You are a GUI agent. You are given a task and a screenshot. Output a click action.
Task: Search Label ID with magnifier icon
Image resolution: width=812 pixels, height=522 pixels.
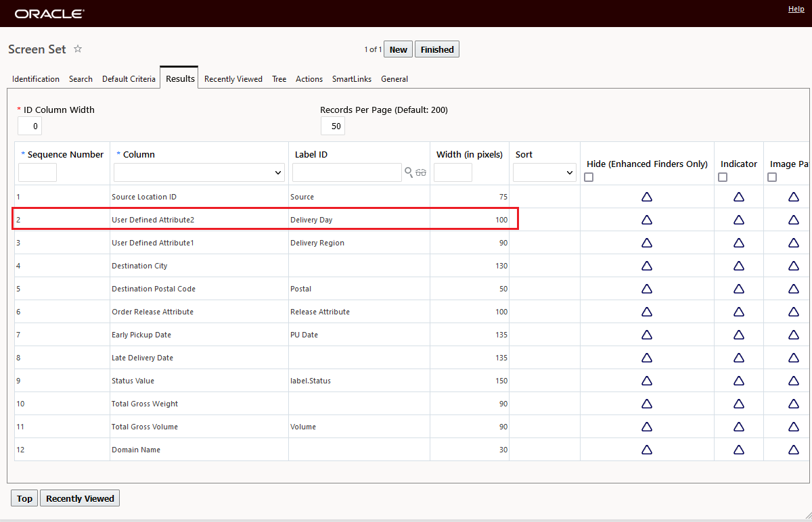coord(408,172)
